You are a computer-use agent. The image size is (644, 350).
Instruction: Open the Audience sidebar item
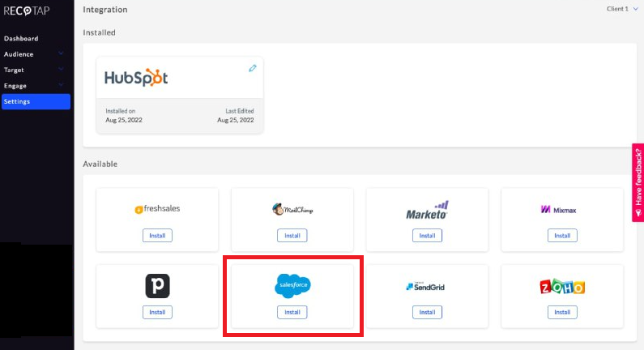click(x=19, y=54)
